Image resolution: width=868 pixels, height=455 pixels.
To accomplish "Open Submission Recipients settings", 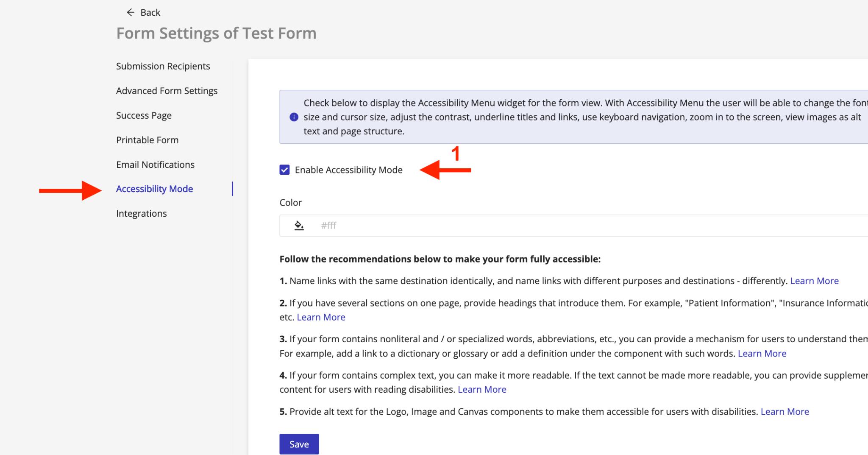I will point(163,66).
